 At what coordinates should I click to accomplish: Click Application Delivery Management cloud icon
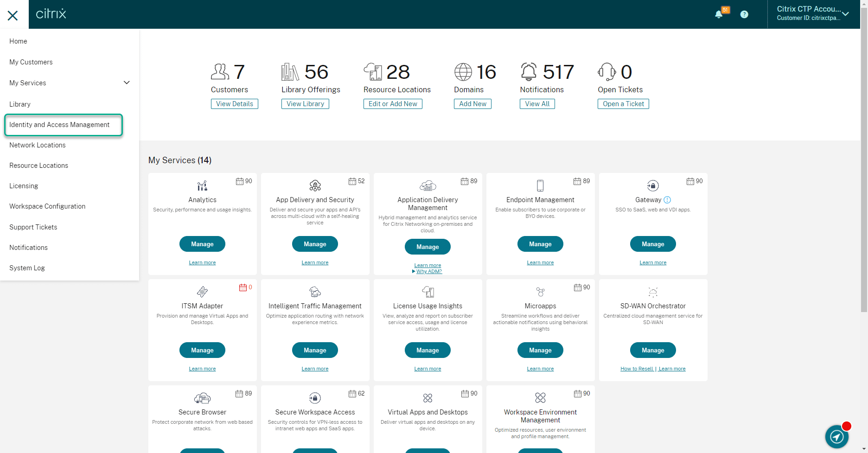coord(428,186)
